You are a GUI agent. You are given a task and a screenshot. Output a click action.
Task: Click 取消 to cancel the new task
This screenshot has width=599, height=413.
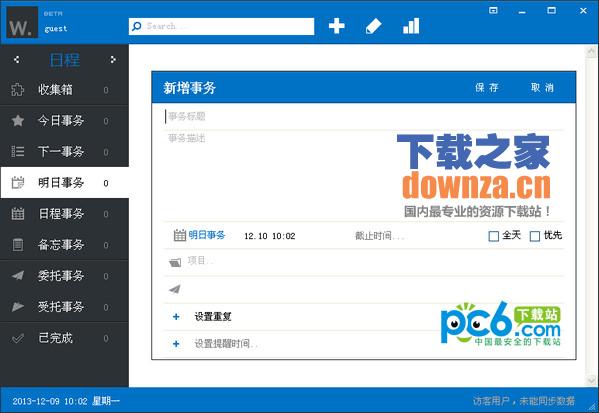pos(542,87)
